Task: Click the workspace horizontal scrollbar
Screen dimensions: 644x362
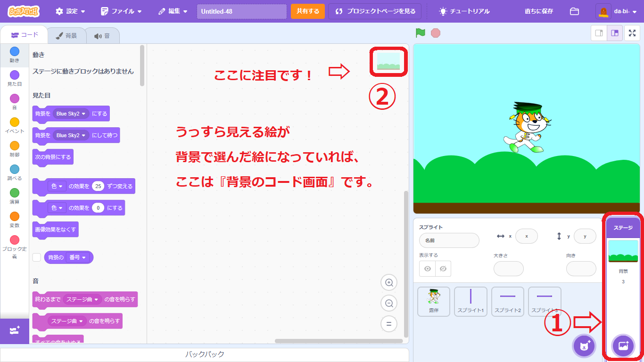Action: 339,341
